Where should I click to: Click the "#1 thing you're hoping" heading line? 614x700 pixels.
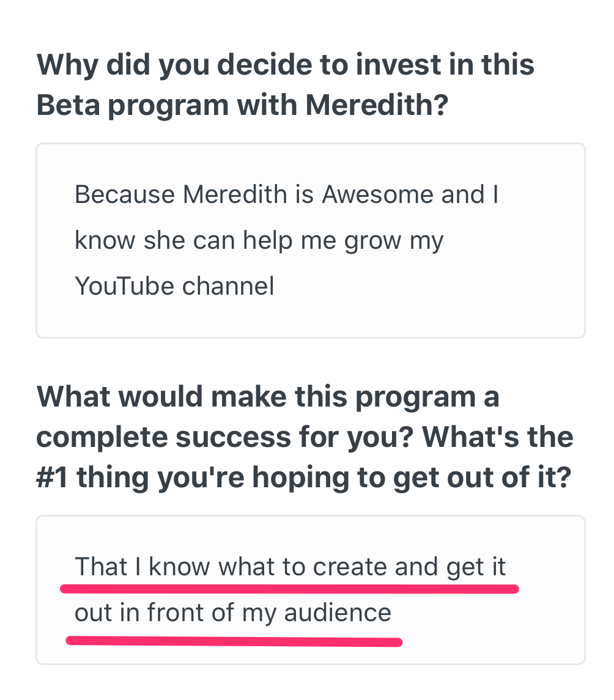click(305, 477)
